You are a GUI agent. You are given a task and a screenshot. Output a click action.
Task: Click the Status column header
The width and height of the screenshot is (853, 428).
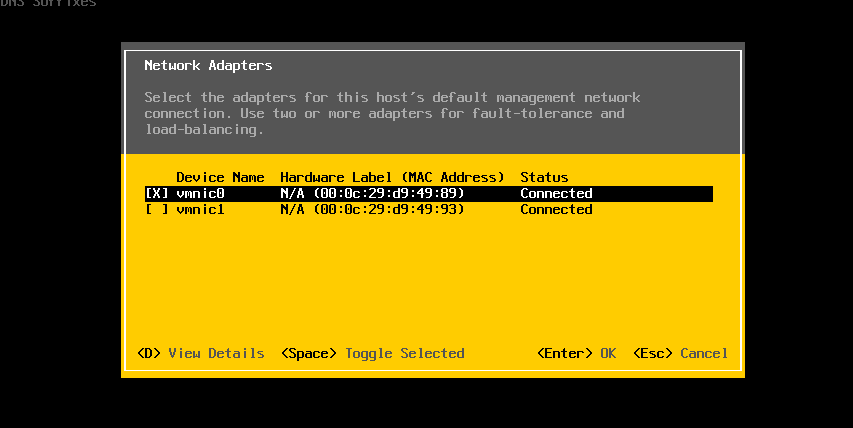click(544, 177)
